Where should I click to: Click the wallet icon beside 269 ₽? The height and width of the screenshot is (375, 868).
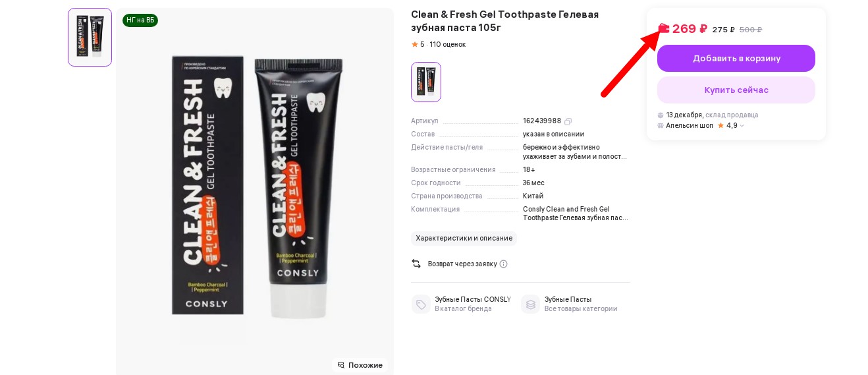pyautogui.click(x=664, y=28)
